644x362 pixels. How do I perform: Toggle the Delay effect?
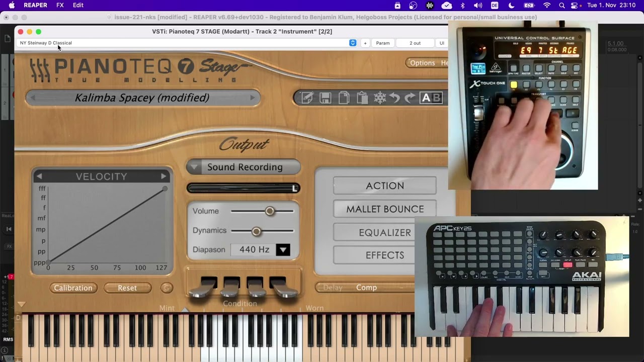pos(333,288)
